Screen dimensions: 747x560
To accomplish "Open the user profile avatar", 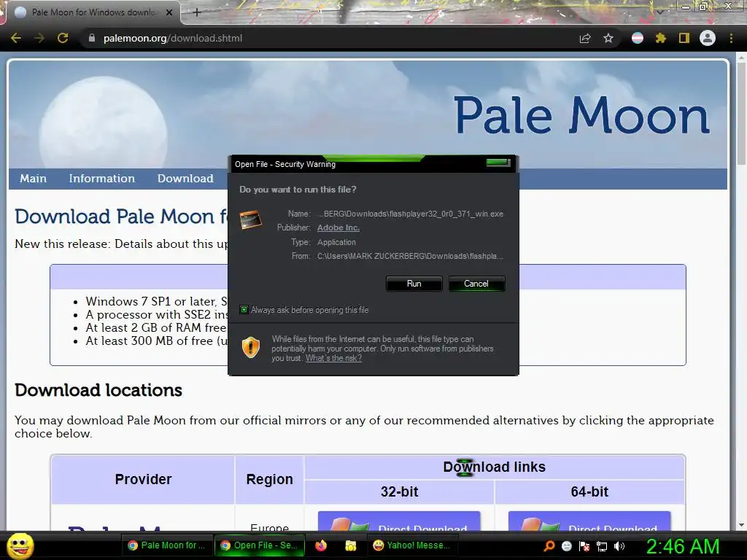I will [x=708, y=38].
